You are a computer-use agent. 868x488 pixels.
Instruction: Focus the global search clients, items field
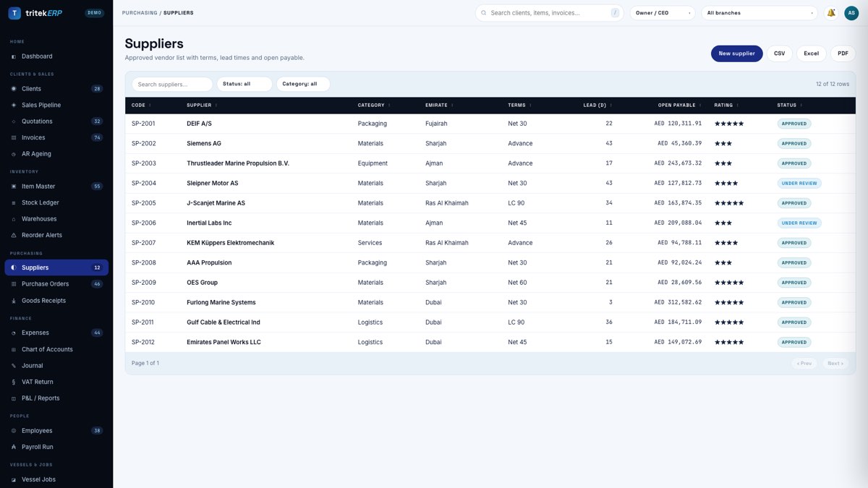click(550, 13)
